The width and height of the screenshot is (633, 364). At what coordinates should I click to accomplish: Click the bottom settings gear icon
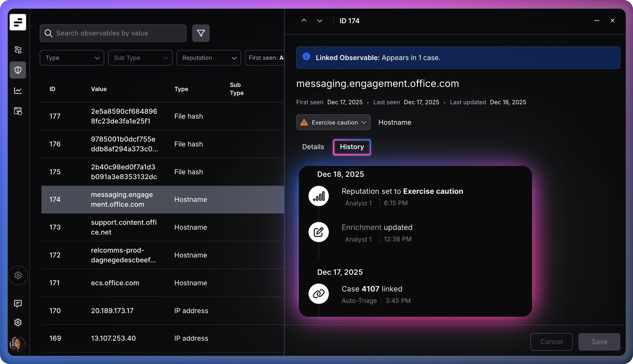pos(18,323)
